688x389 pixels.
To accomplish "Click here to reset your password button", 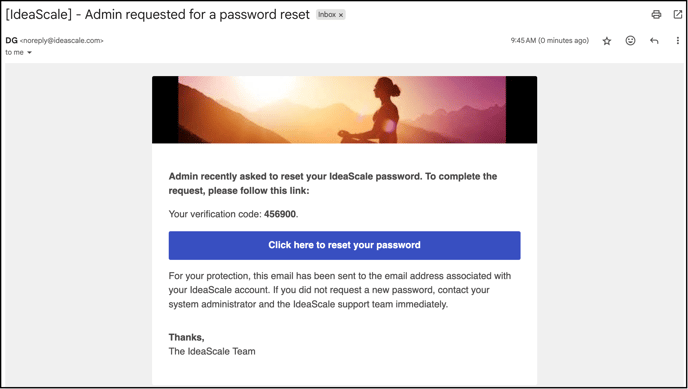I will (x=344, y=245).
